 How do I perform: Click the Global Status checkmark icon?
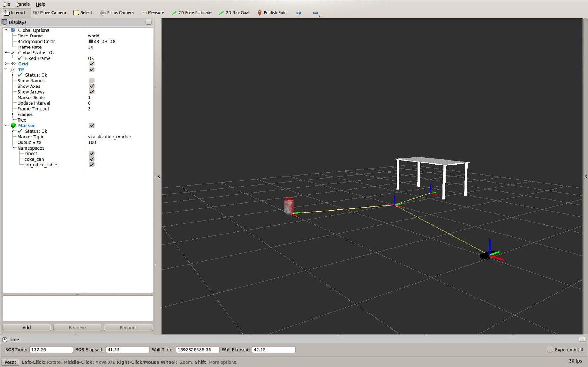coord(13,53)
